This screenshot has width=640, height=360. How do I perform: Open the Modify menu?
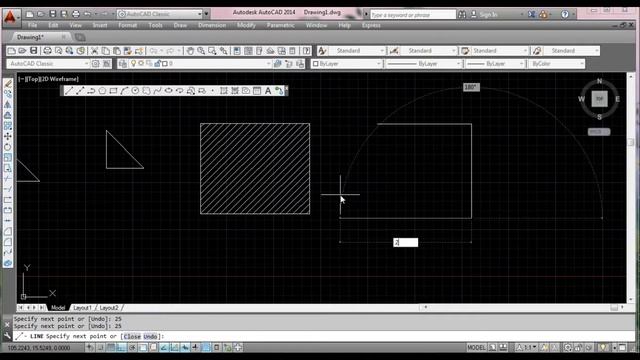pos(246,25)
